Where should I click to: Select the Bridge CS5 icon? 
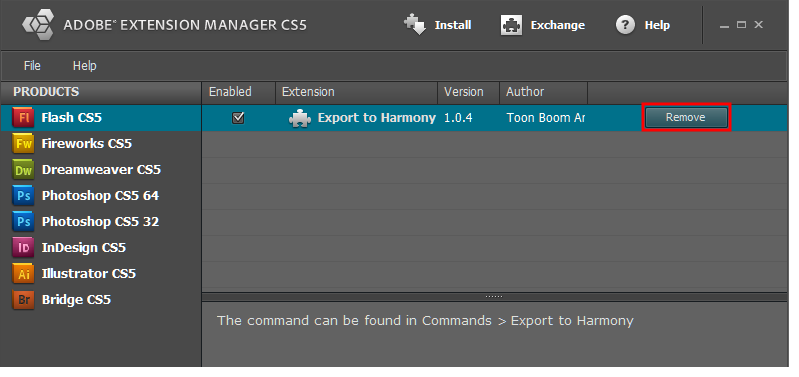click(x=23, y=300)
